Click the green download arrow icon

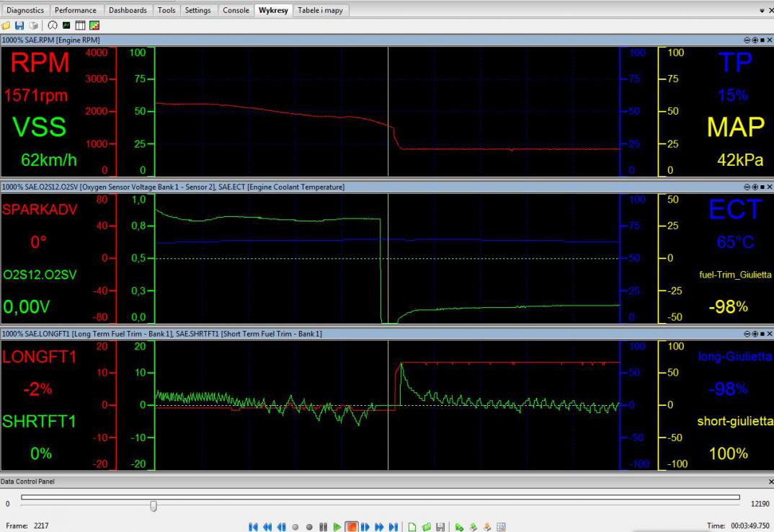click(x=473, y=526)
